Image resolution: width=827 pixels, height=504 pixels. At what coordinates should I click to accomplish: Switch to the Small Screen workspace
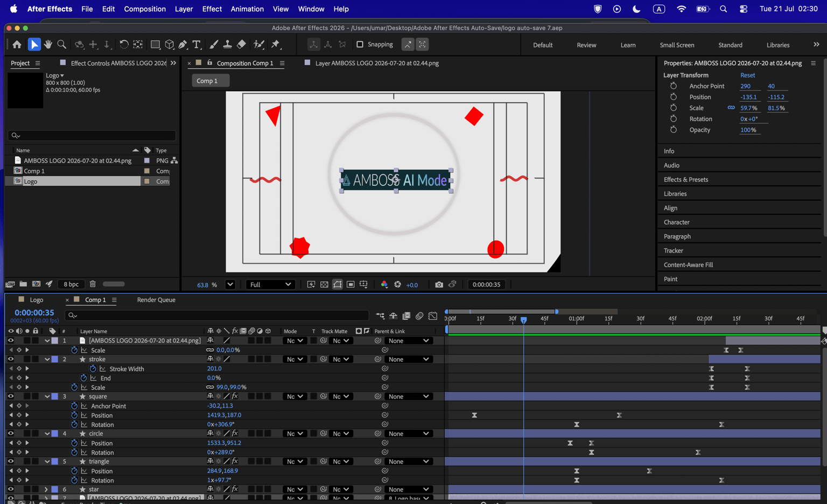point(677,45)
